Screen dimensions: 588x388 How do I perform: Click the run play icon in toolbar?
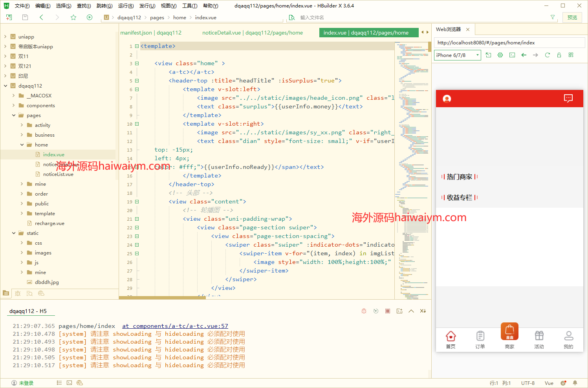[x=90, y=17]
